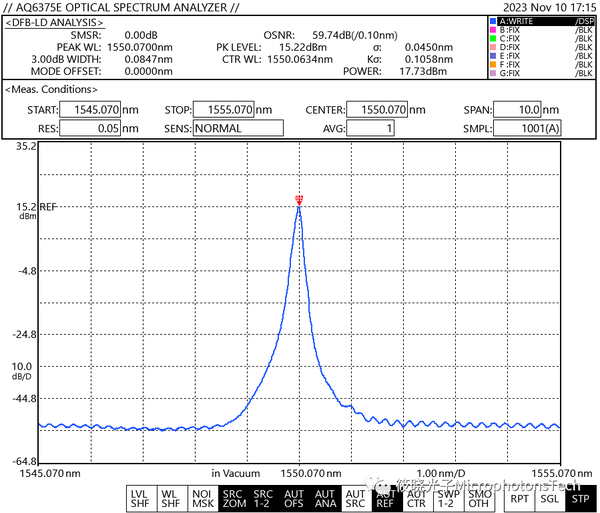The height and width of the screenshot is (513, 600).
Task: Click the AUT CTR button
Action: (417, 498)
